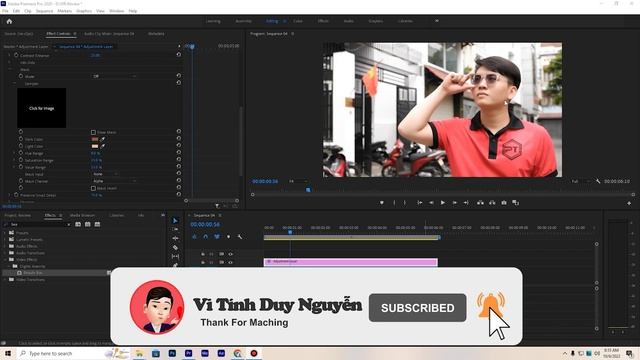The height and width of the screenshot is (360, 640).
Task: Expand the Lumetri Presets folder
Action: pyautogui.click(x=5, y=240)
